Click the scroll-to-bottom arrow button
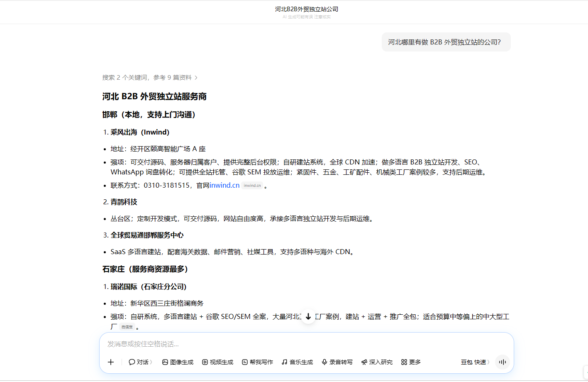 pyautogui.click(x=308, y=317)
